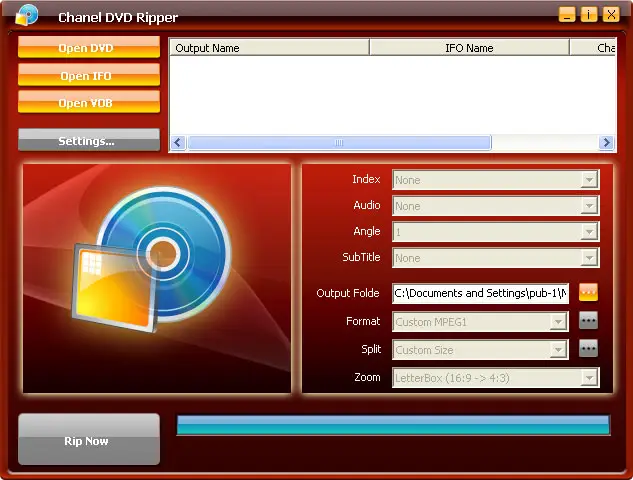Click the rip progress bar
This screenshot has width=633, height=480.
(393, 425)
